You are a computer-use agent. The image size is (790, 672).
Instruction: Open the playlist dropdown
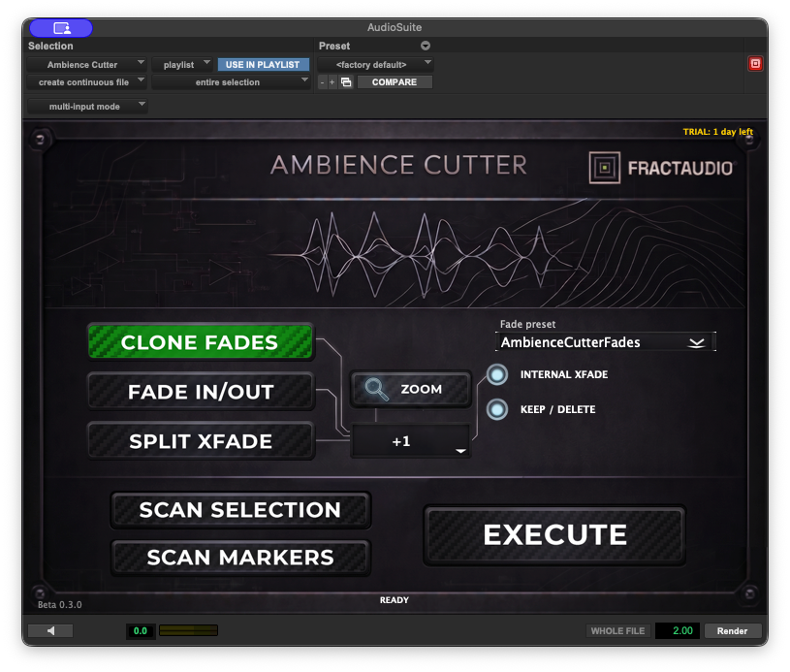(x=182, y=65)
